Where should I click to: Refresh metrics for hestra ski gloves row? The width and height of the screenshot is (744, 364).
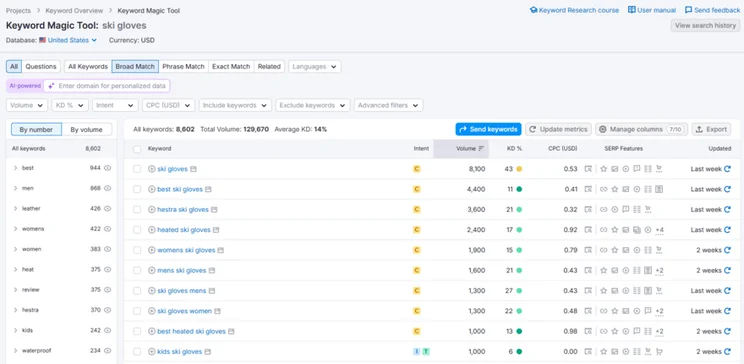pyautogui.click(x=727, y=209)
